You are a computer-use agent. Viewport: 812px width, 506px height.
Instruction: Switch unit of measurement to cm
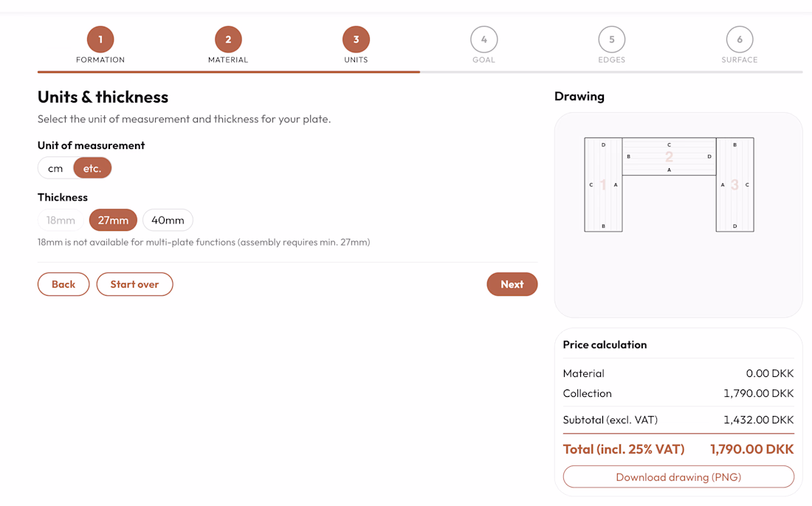(x=56, y=168)
